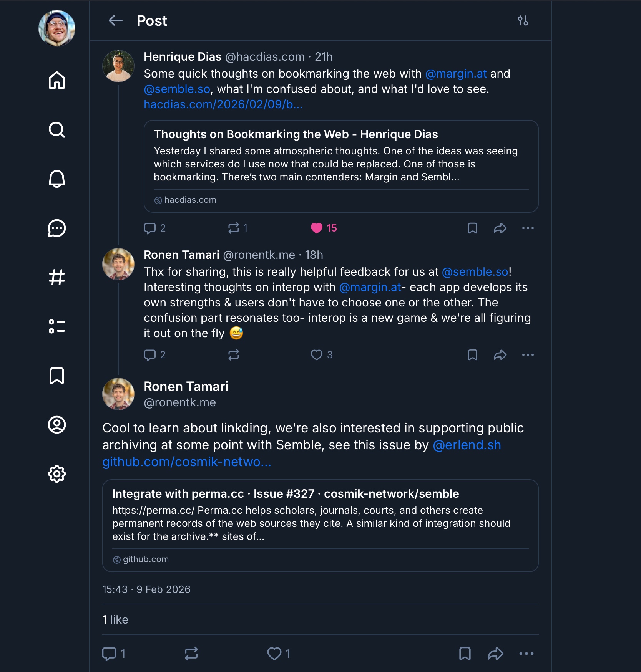The height and width of the screenshot is (672, 641).
Task: Open the hacdias.com/2026/02/09 link
Action: (223, 104)
